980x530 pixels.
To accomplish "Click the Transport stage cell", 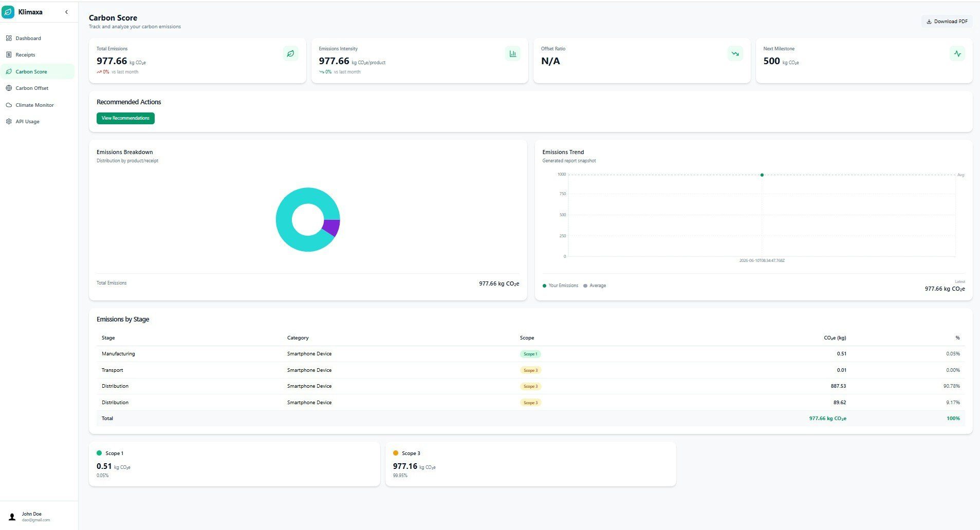I will (112, 370).
